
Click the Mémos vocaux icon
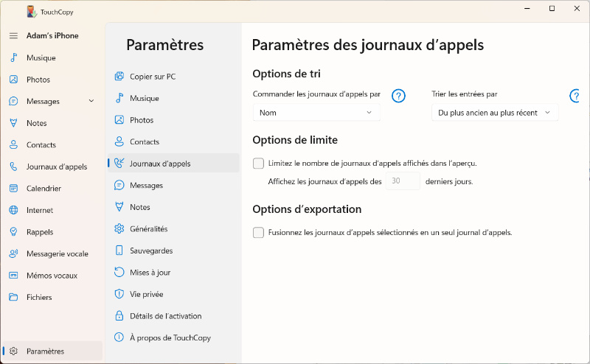pyautogui.click(x=13, y=276)
